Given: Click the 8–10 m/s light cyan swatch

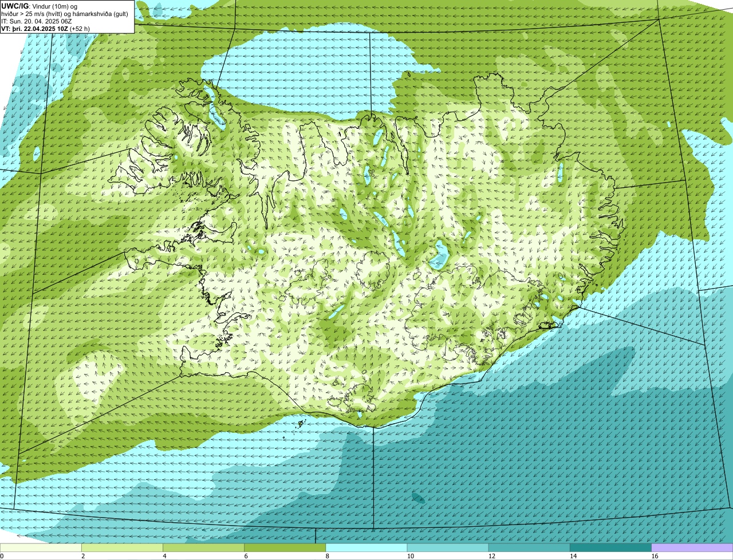Looking at the screenshot, I should [366, 547].
